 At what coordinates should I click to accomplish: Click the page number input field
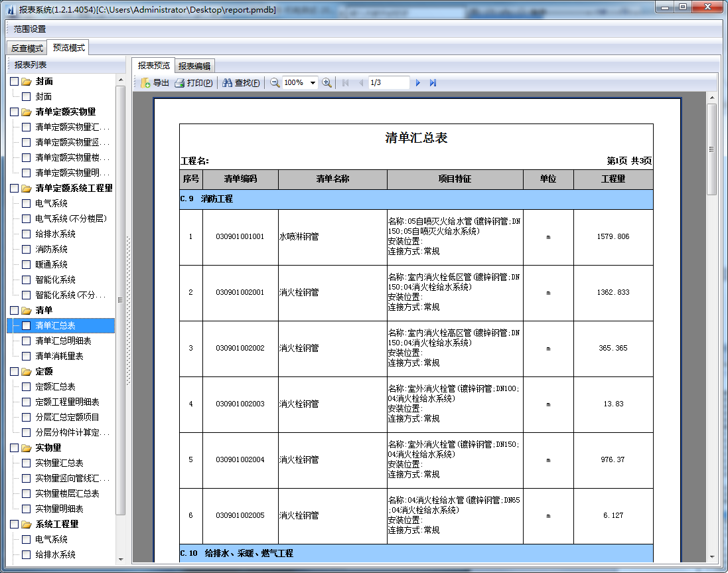(388, 83)
